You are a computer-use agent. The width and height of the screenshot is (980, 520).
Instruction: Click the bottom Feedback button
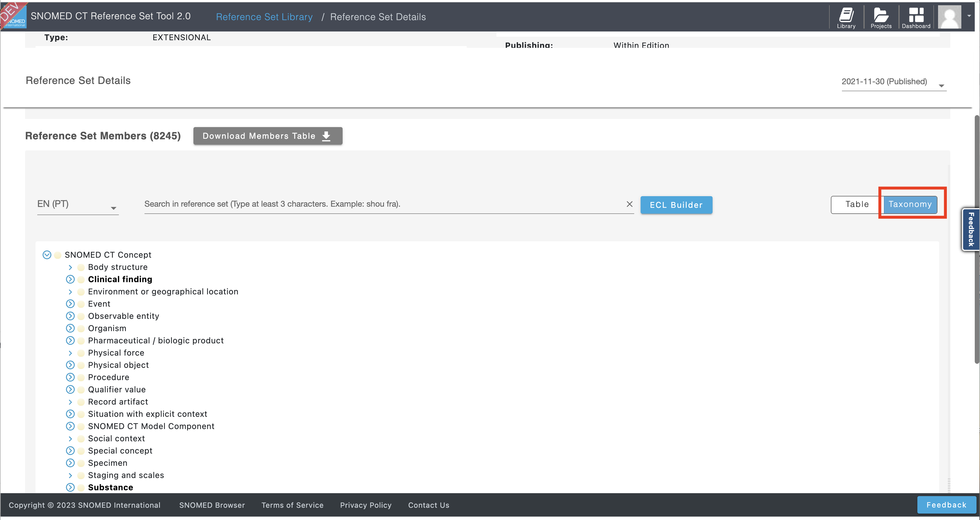946,505
